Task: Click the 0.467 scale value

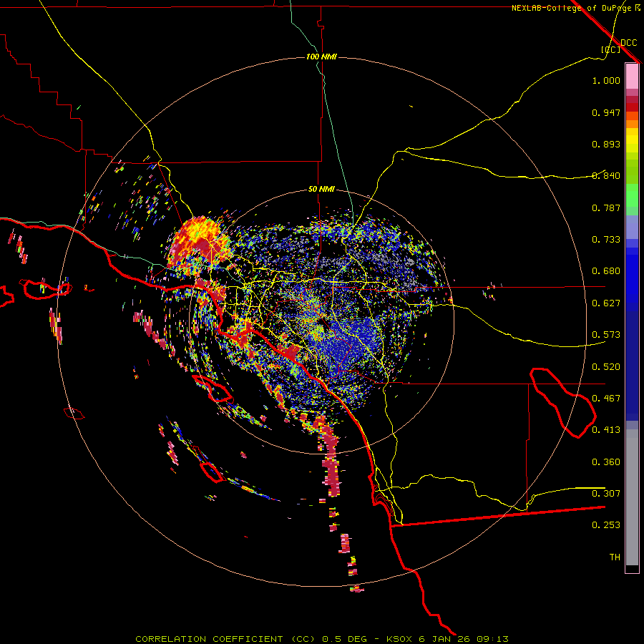Action: 606,399
